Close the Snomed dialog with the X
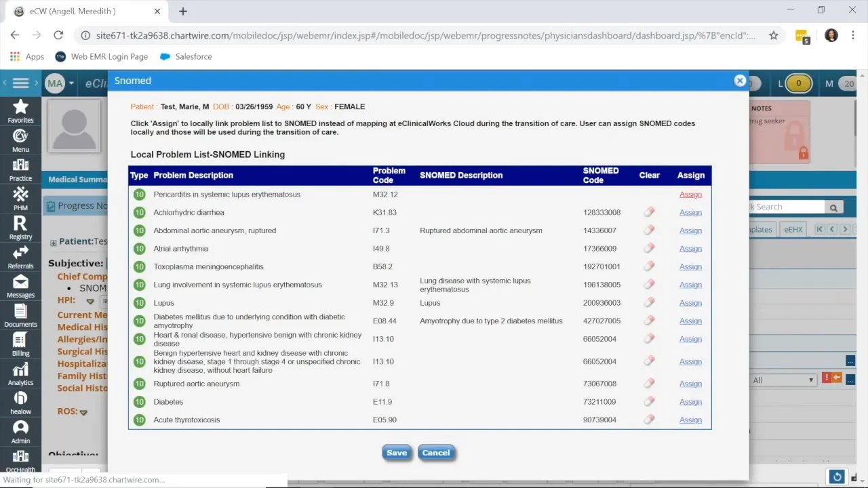Screen dimensions: 868x488 [740, 81]
